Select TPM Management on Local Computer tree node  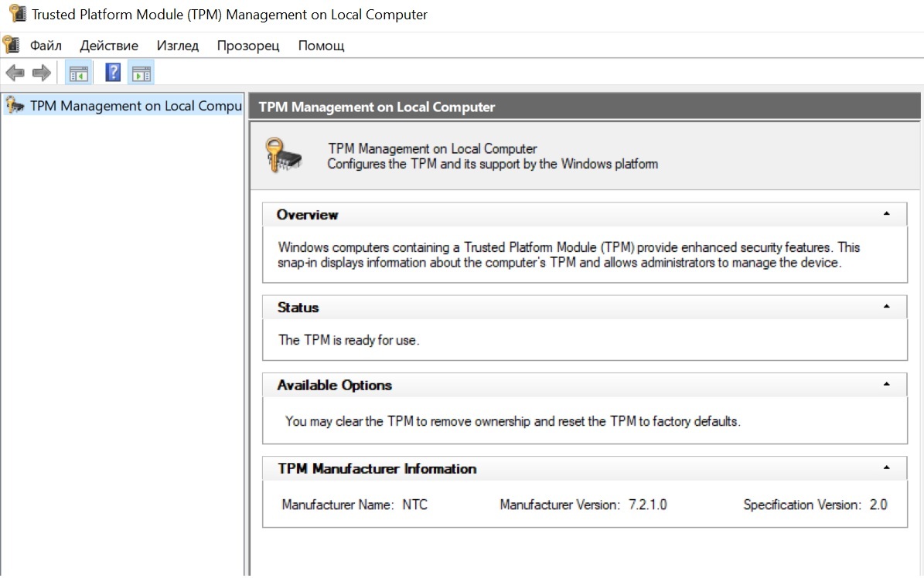click(135, 106)
